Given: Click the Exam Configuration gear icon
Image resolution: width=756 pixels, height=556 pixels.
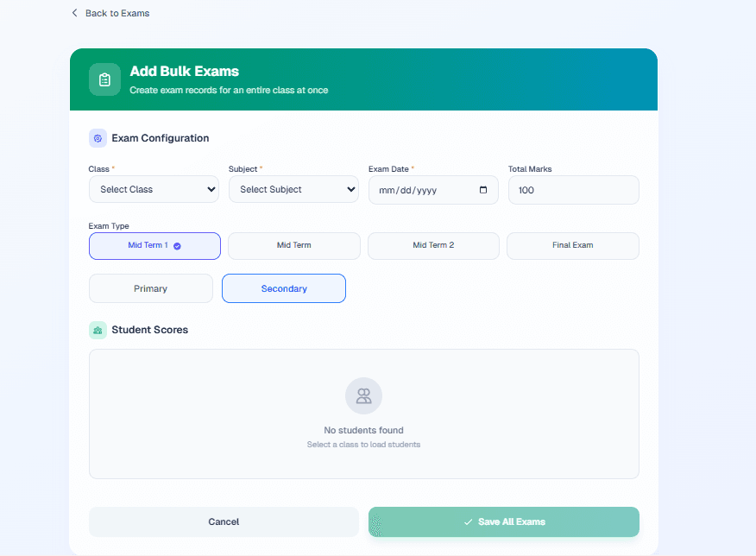Looking at the screenshot, I should tap(98, 138).
